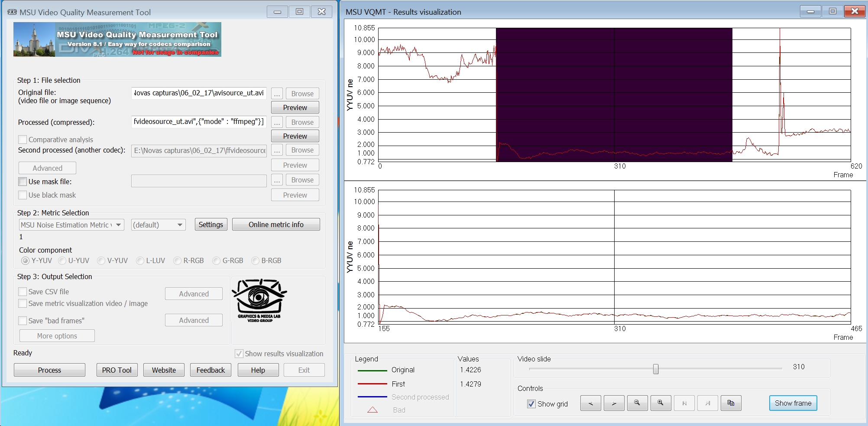Click the Feedback button
This screenshot has width=868, height=426.
tap(211, 370)
